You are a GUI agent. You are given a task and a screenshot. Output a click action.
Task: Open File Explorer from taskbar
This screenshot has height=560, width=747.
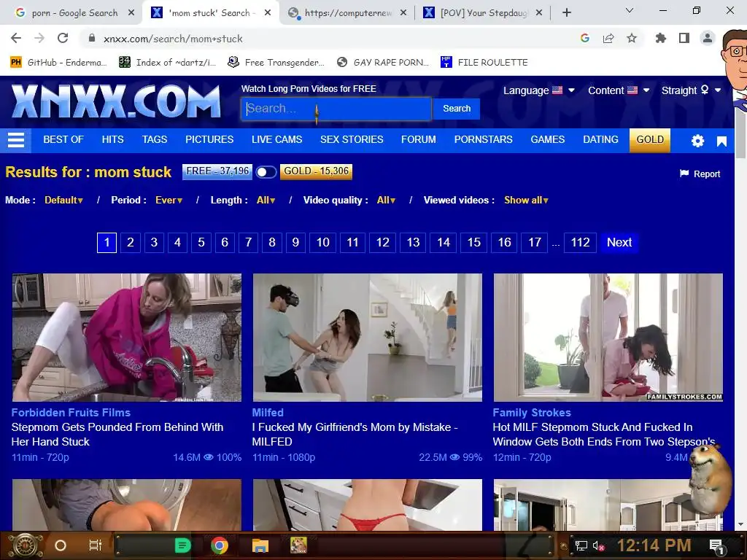[x=260, y=545]
